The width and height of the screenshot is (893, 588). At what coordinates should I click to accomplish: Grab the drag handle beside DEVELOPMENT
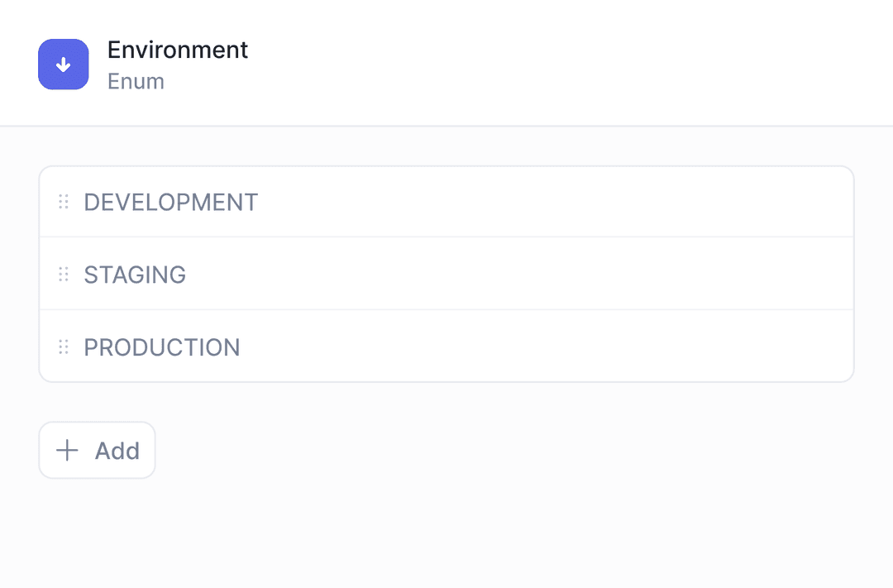(64, 202)
